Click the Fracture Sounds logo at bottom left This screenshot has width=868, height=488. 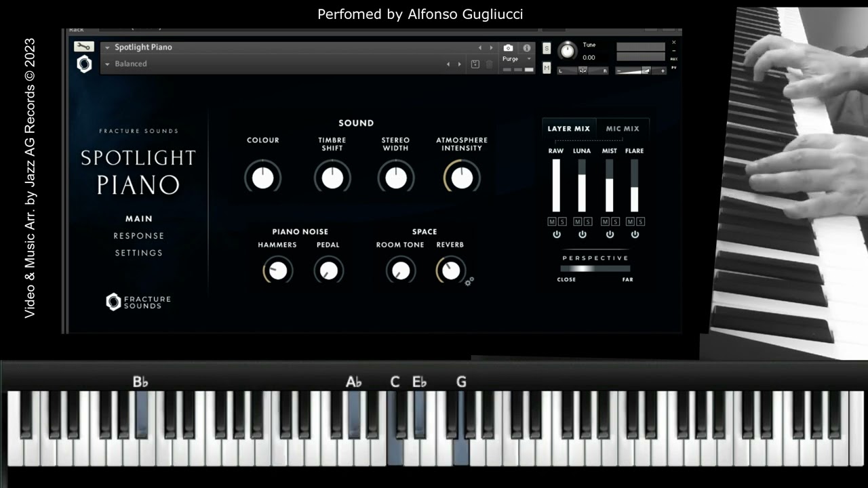click(x=138, y=302)
